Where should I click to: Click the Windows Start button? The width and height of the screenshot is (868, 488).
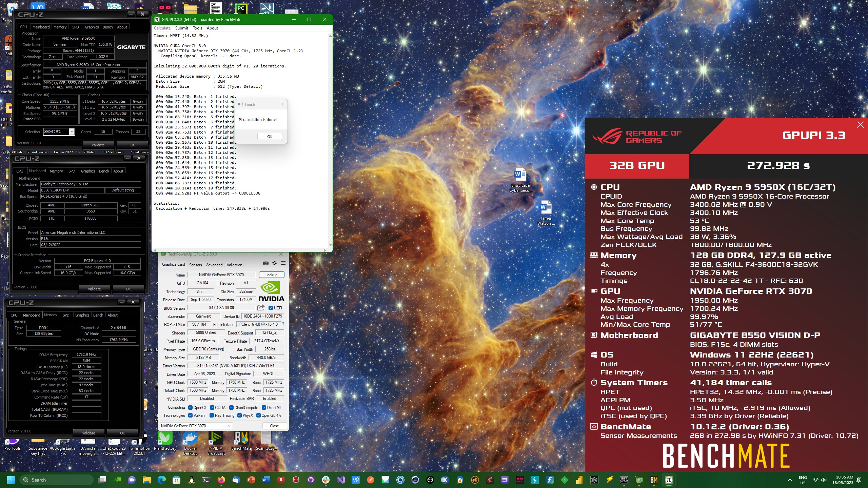[x=11, y=480]
